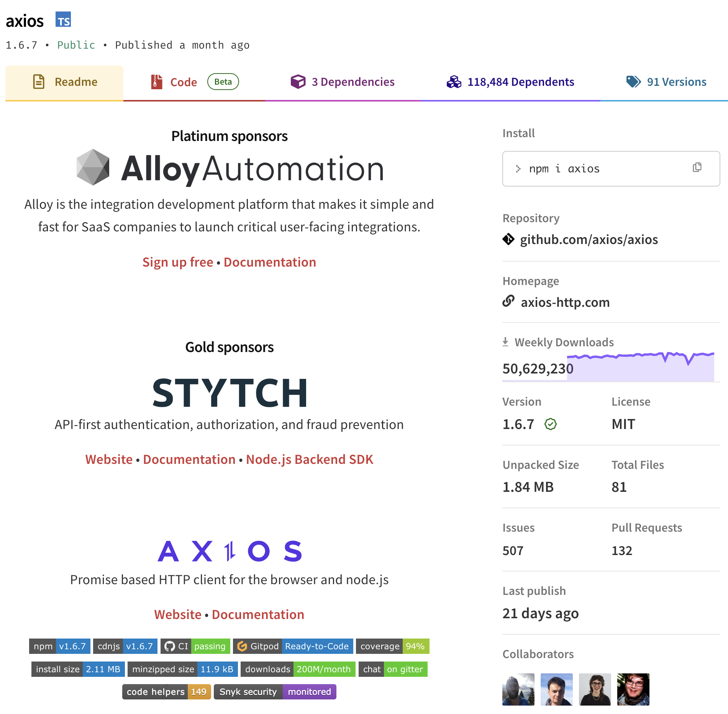Open the bearded collaborator's avatar
The image size is (728, 714).
point(518,689)
